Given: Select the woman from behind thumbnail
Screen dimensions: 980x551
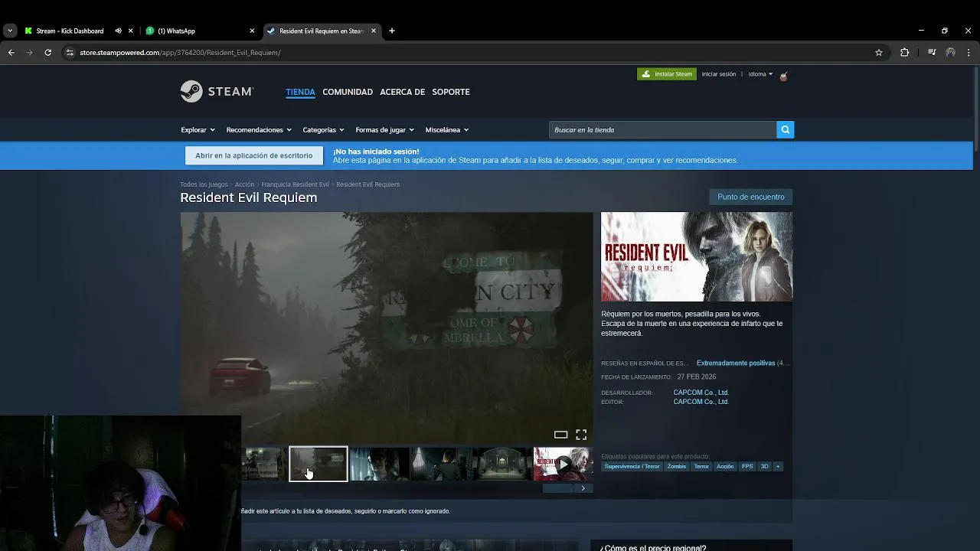Looking at the screenshot, I should pyautogui.click(x=440, y=464).
